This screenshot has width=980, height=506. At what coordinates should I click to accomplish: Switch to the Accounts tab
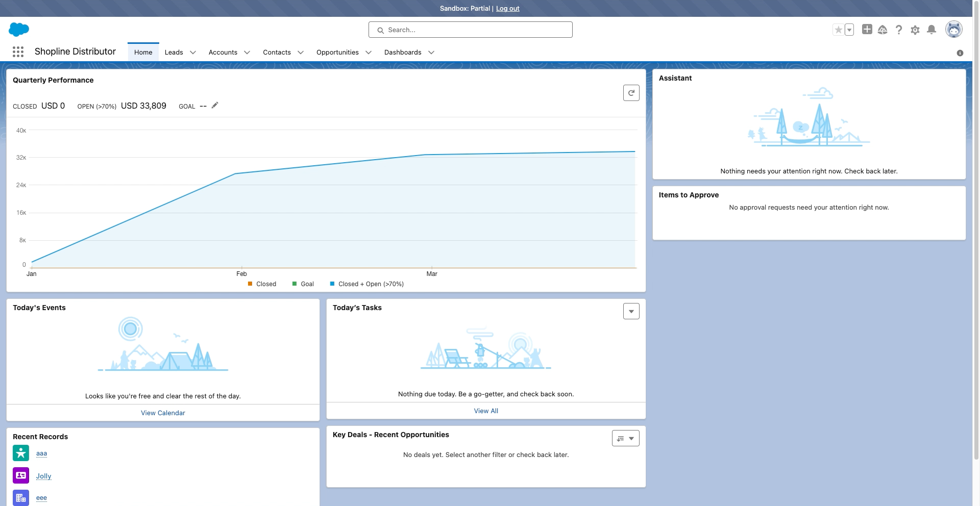pyautogui.click(x=223, y=53)
